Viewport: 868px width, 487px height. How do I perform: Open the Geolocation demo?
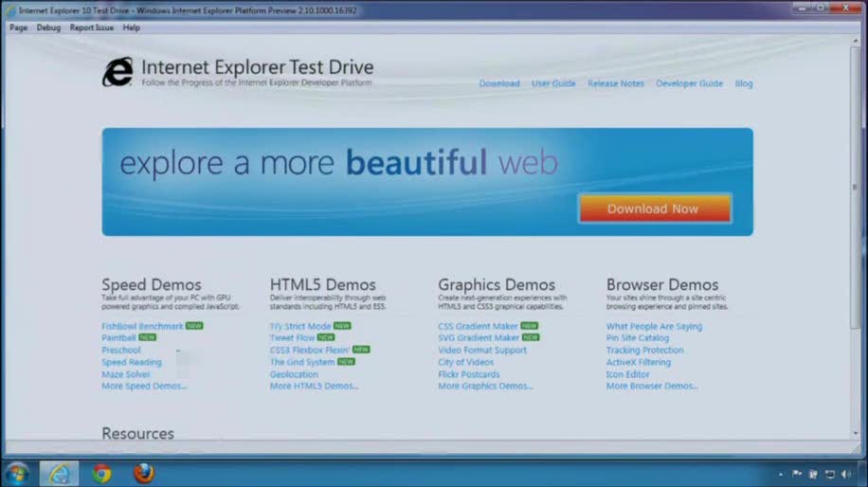(294, 374)
